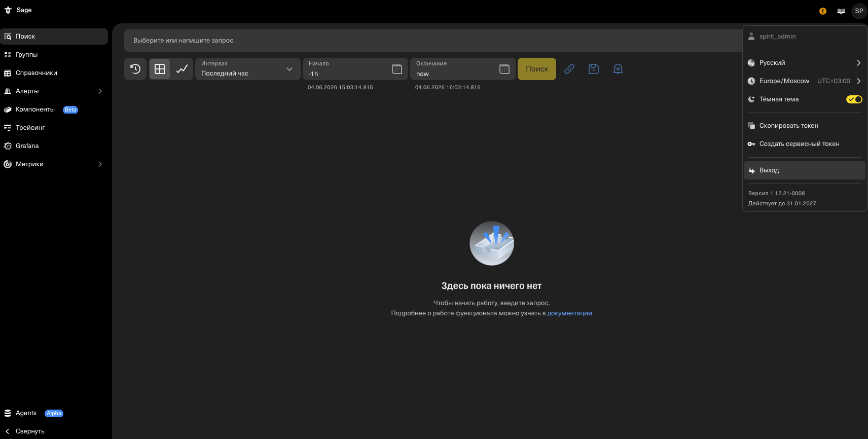This screenshot has height=439, width=868.
Task: Open calendar for Окончание field
Action: [504, 69]
